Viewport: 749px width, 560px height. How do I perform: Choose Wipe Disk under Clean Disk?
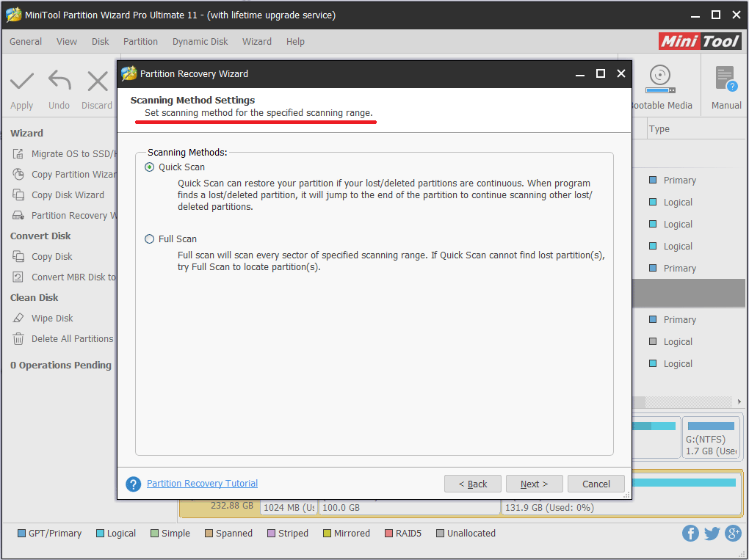click(x=43, y=318)
